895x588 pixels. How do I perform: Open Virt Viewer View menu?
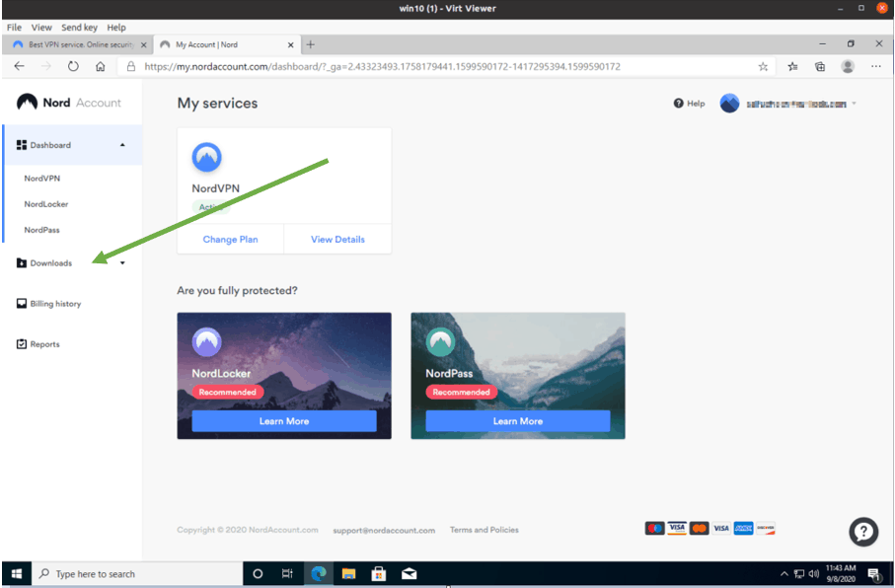point(41,28)
